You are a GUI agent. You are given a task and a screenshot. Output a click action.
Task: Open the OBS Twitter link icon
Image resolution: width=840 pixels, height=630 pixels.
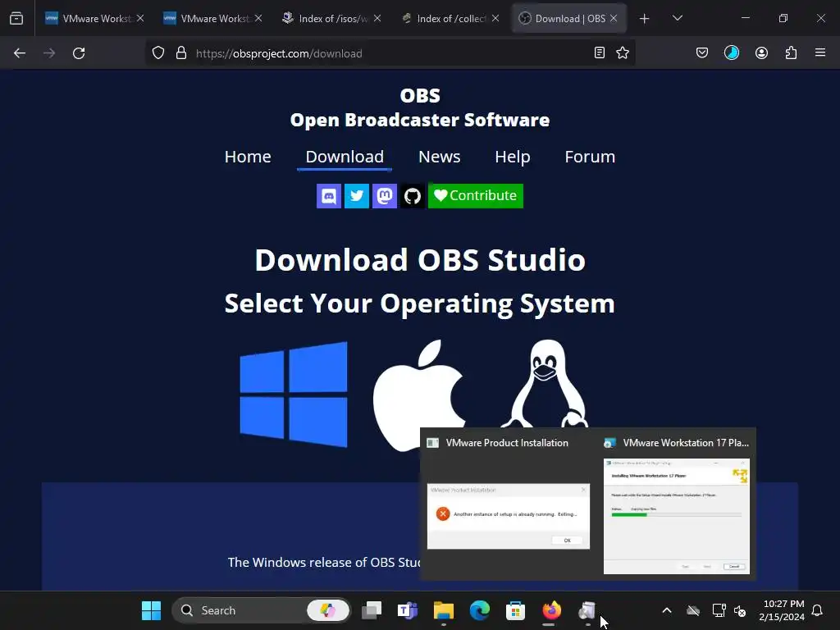[x=356, y=195]
